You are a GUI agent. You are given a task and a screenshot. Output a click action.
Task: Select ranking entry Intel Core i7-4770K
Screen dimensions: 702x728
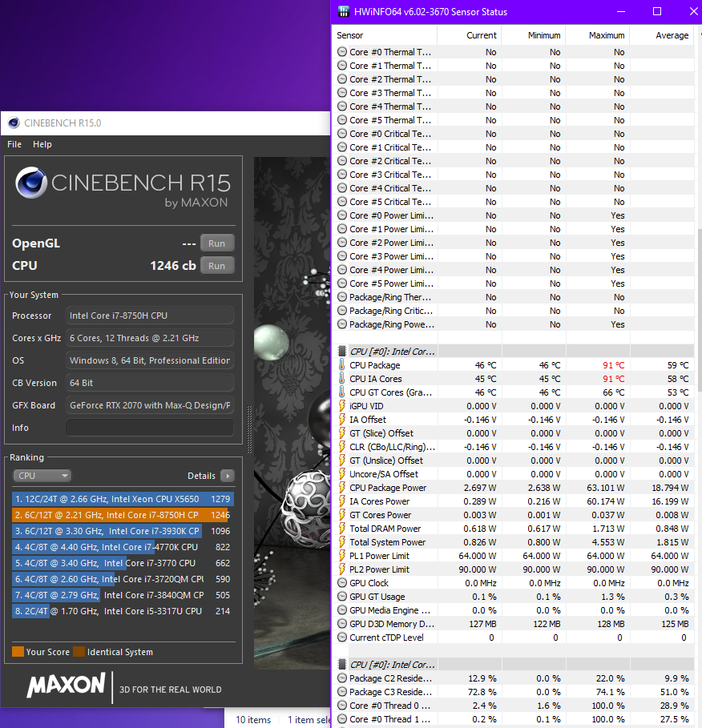(x=123, y=547)
